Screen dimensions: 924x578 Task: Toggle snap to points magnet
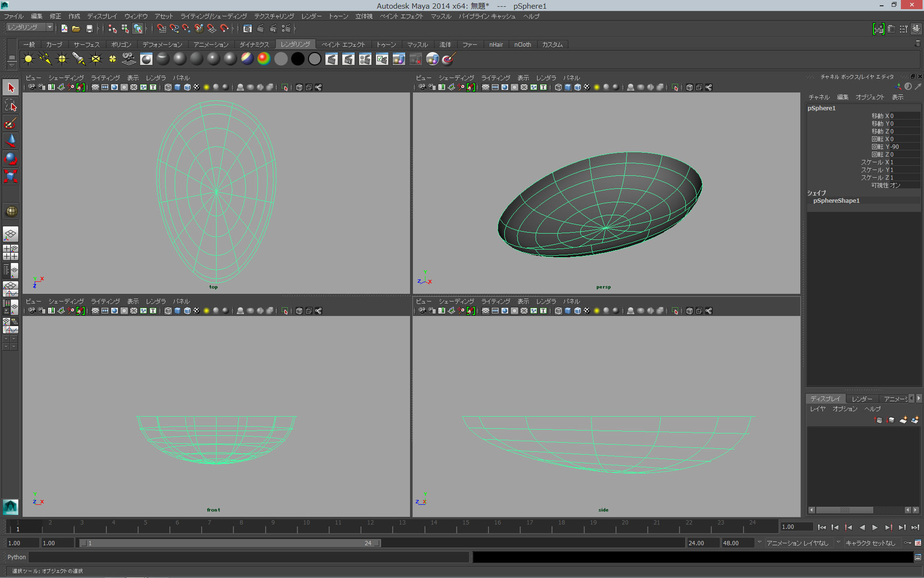[x=186, y=29]
